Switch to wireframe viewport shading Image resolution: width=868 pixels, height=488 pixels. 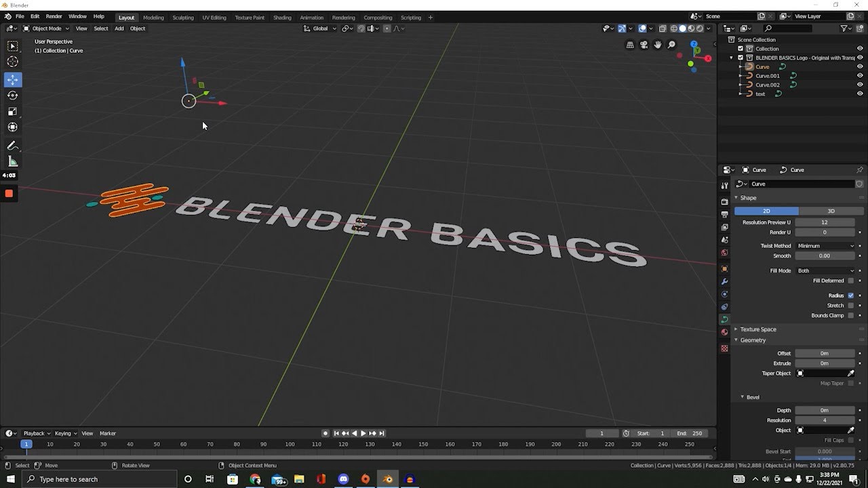pyautogui.click(x=673, y=28)
